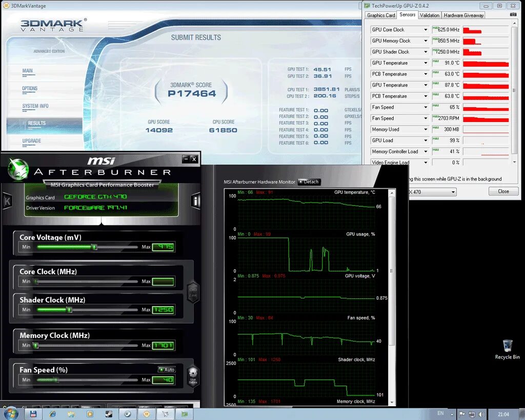
Task: Open the network tray icon
Action: (x=472, y=414)
